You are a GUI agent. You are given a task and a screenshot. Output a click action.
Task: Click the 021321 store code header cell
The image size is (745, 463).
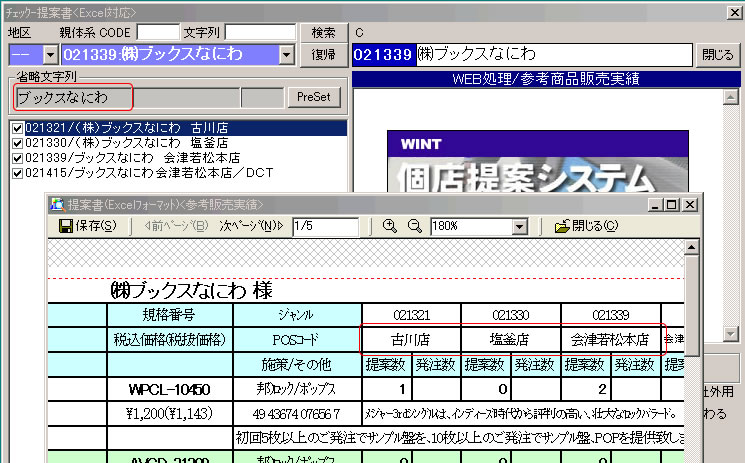click(411, 315)
